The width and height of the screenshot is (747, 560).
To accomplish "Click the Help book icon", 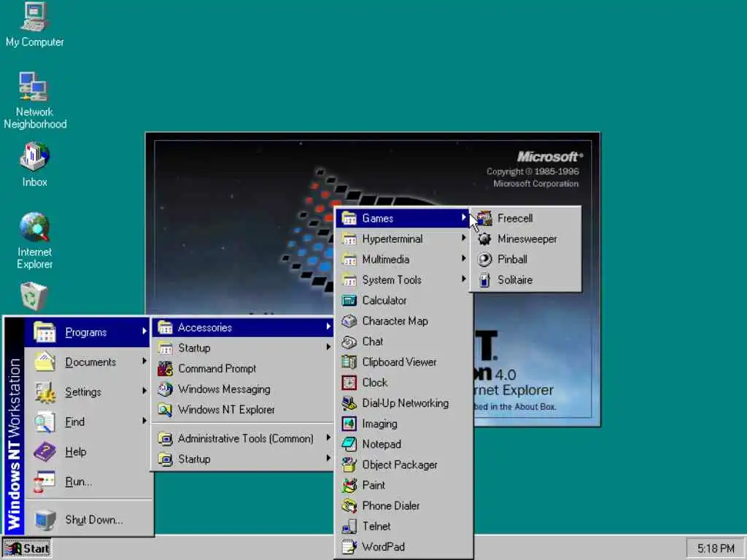I will coord(45,451).
